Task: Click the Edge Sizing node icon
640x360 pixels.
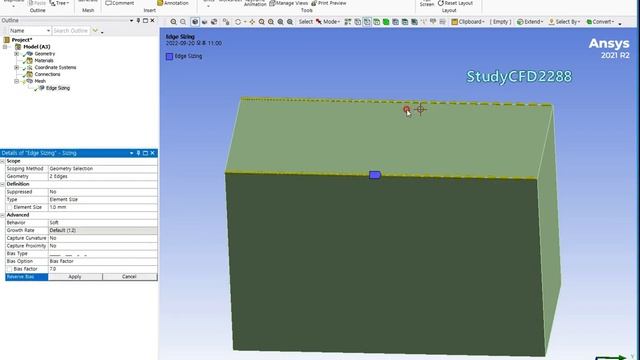Action: pos(41,88)
